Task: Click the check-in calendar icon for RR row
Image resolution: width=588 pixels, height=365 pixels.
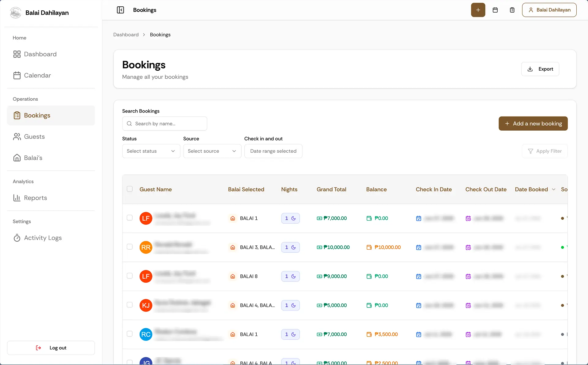Action: click(419, 247)
